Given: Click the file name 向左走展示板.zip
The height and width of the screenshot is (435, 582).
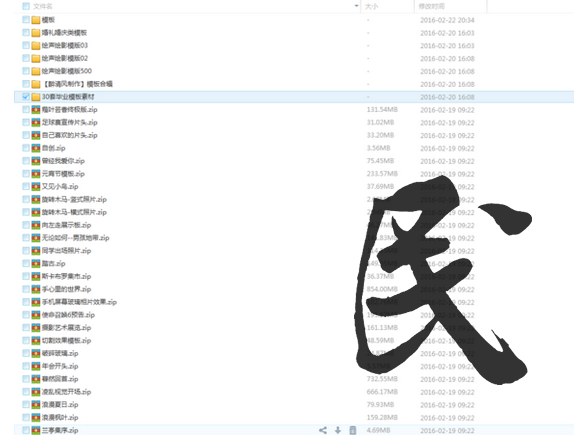Looking at the screenshot, I should (66, 225).
